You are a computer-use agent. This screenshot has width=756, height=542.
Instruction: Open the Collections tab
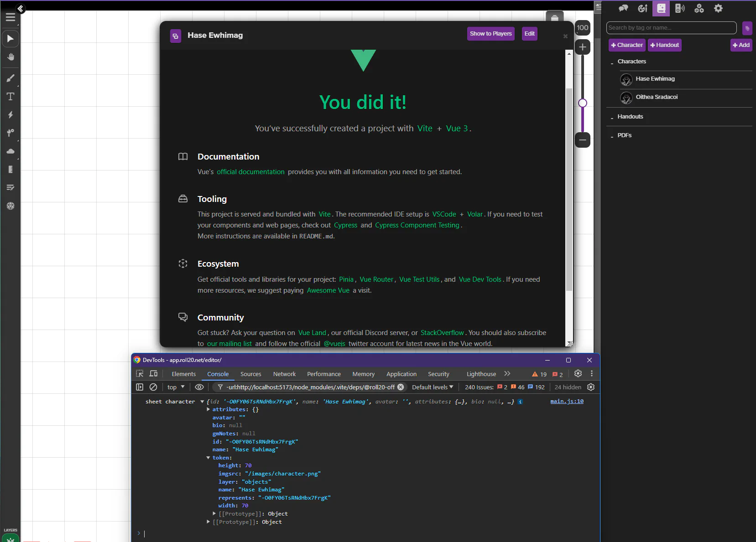699,8
